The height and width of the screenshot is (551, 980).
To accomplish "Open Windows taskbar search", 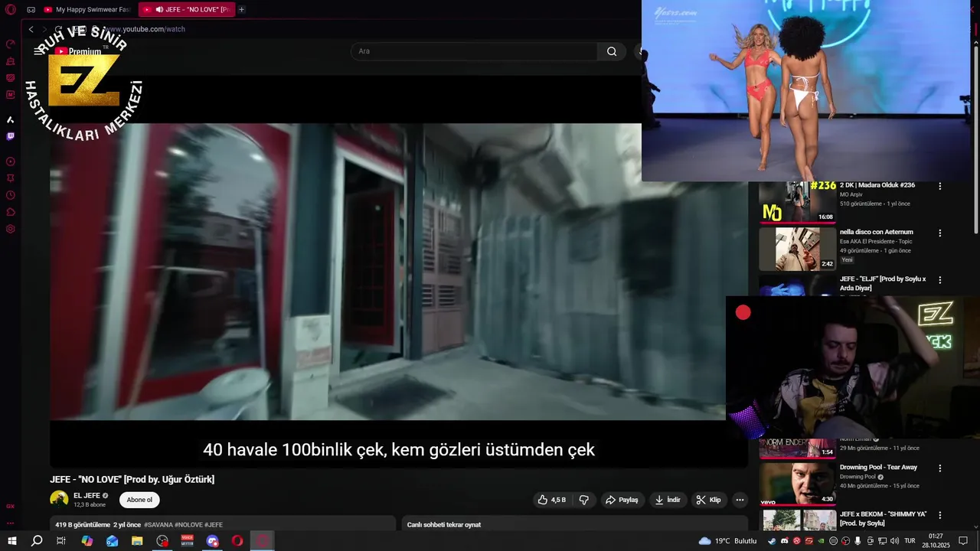I will tap(37, 541).
